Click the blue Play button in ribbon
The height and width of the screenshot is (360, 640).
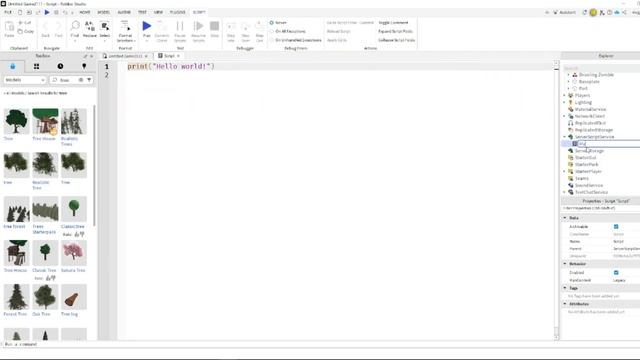[147, 26]
